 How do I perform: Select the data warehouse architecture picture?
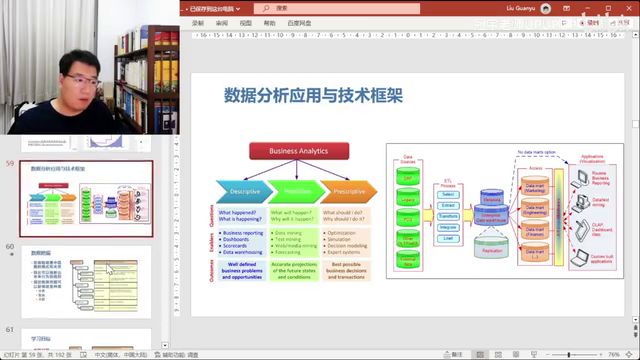click(505, 211)
